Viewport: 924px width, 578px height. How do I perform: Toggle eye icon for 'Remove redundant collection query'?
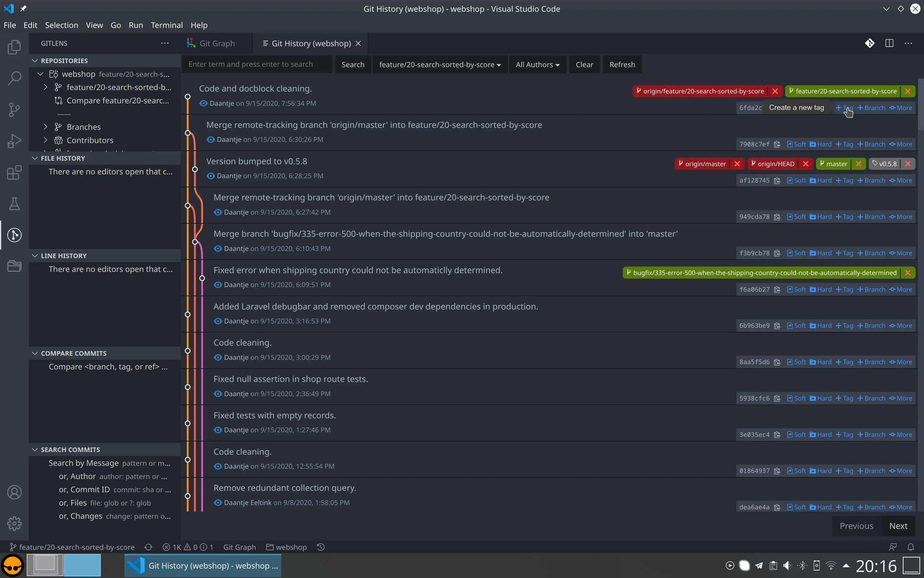coord(218,503)
